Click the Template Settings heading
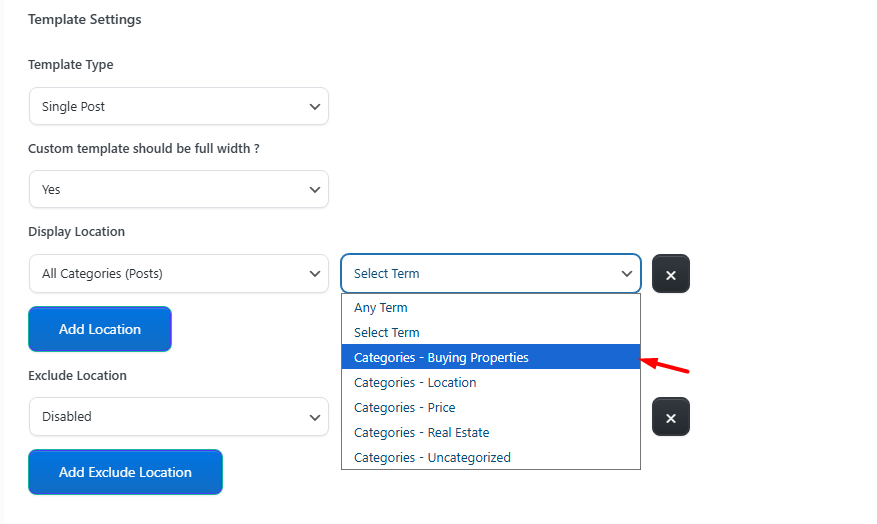Screen dimensions: 877x524 click(85, 19)
